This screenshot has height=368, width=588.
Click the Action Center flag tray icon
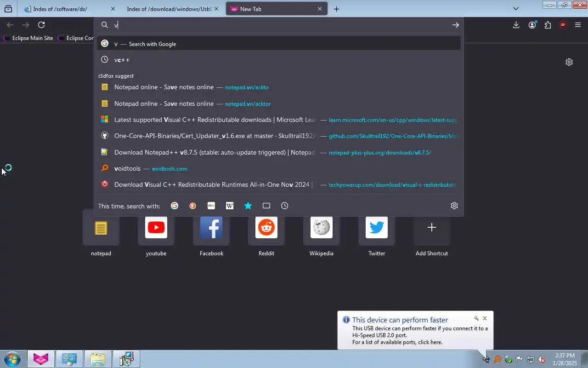coord(520,359)
